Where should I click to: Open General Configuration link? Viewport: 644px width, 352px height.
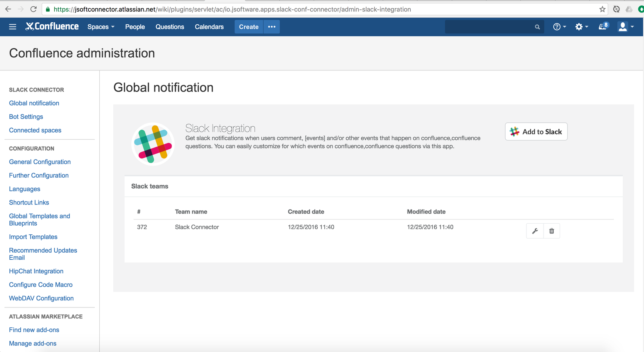[x=40, y=162]
